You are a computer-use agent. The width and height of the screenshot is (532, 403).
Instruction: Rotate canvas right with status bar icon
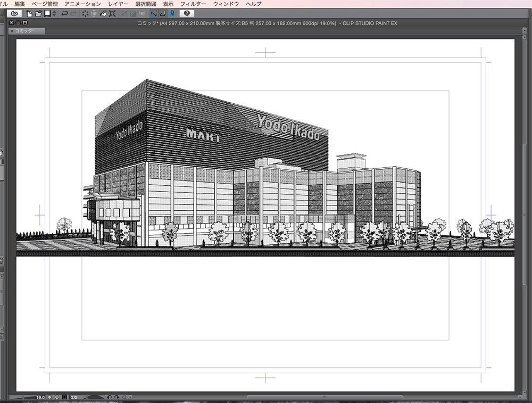tap(117, 397)
